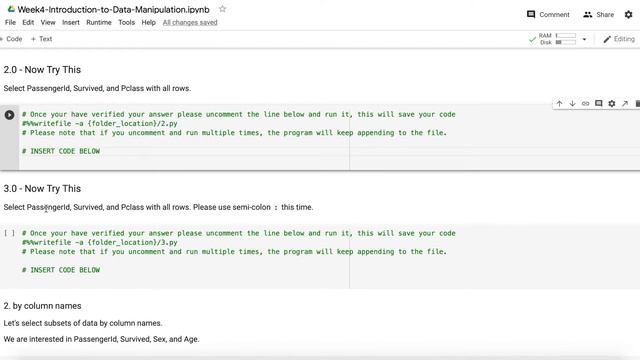Open the Help menu
Image resolution: width=640 pixels, height=360 pixels.
(149, 22)
